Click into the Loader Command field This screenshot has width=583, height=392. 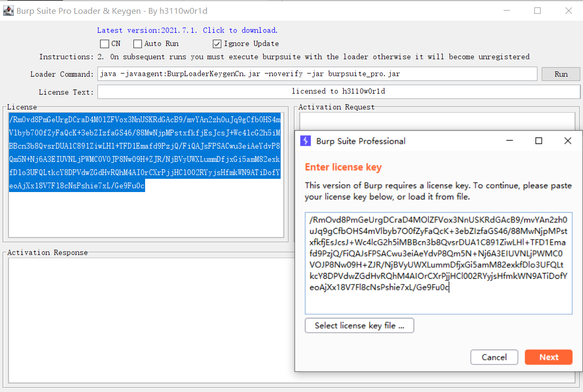click(x=317, y=74)
